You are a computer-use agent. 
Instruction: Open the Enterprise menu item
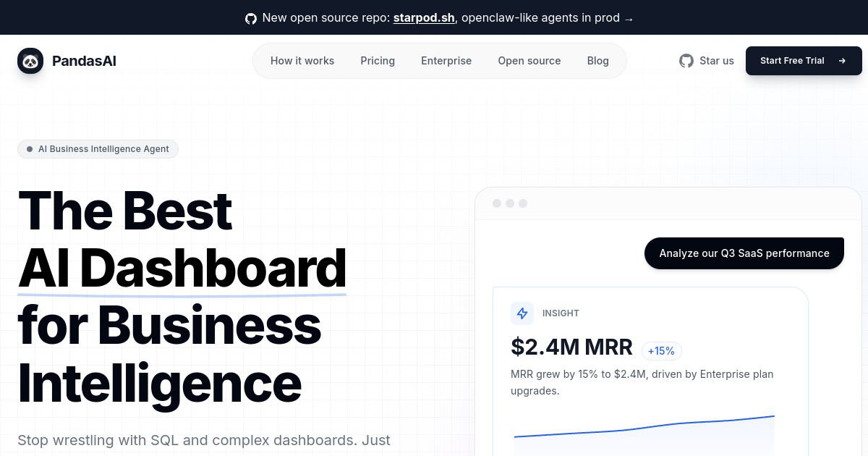point(446,61)
